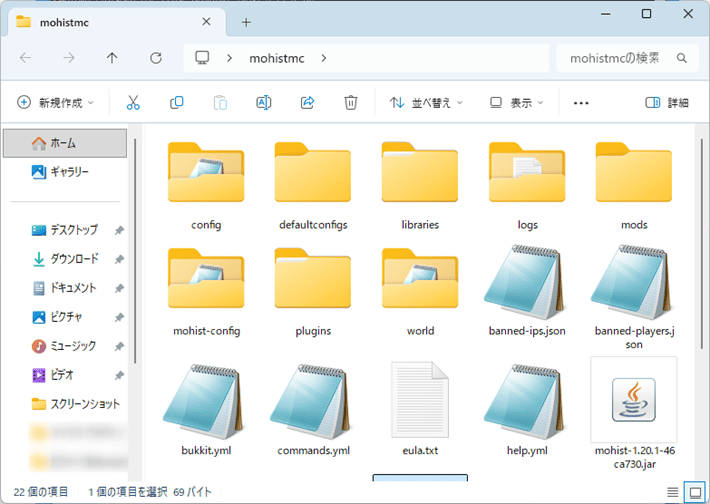Click the Cut scissors icon

pos(133,103)
